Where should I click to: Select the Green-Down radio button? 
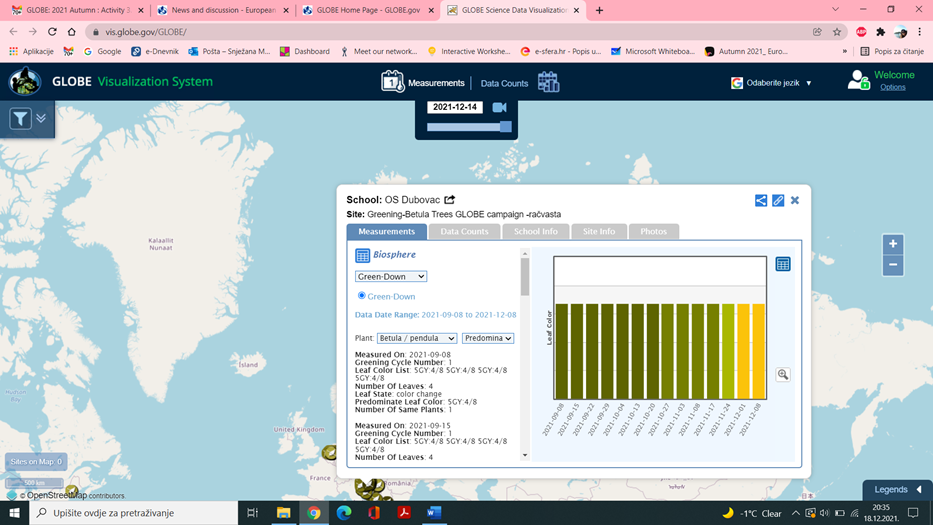362,296
